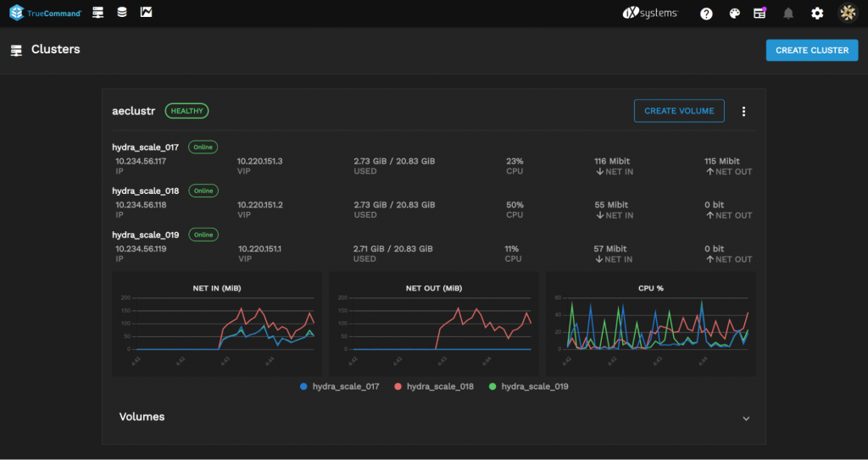Toggle hydra_scale_018 legend series
Image resolution: width=868 pixels, height=460 pixels.
[436, 386]
